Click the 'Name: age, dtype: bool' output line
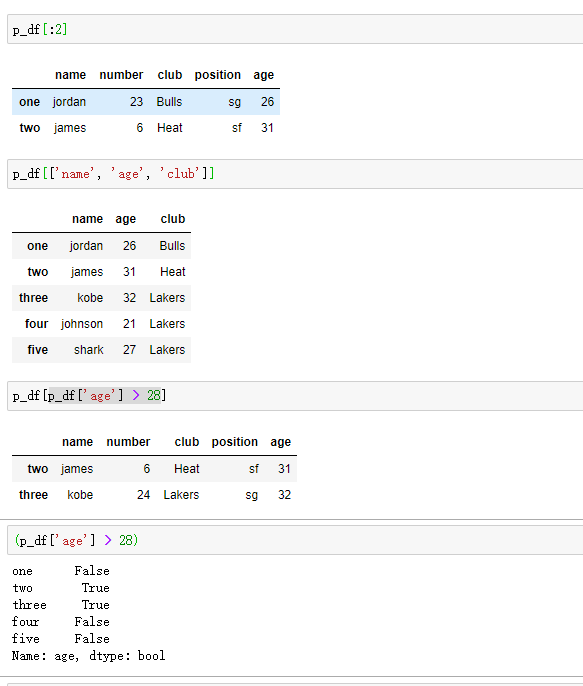Screen dimensions: 583x686 88,656
